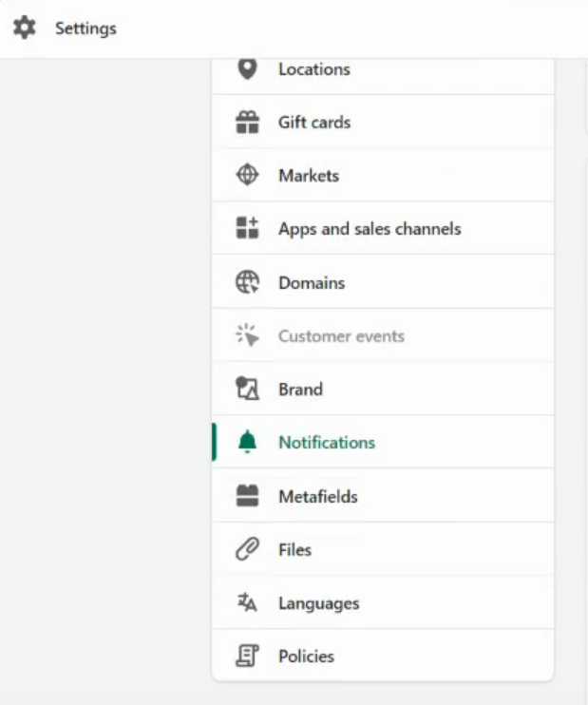Click the Notifications bell icon
This screenshot has height=705, width=588.
[x=247, y=443]
